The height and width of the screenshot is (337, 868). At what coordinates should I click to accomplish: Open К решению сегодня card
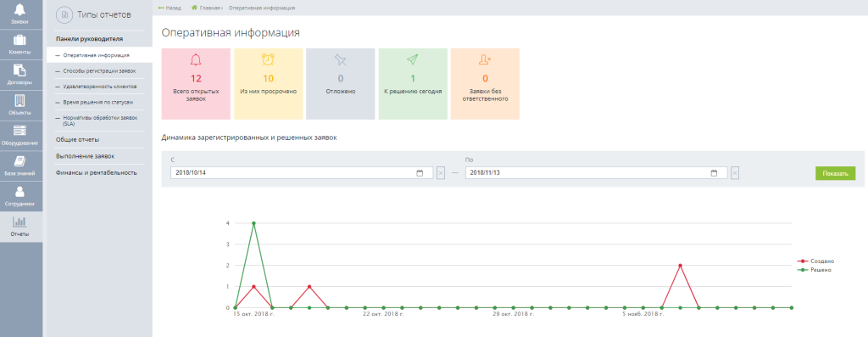click(x=413, y=84)
